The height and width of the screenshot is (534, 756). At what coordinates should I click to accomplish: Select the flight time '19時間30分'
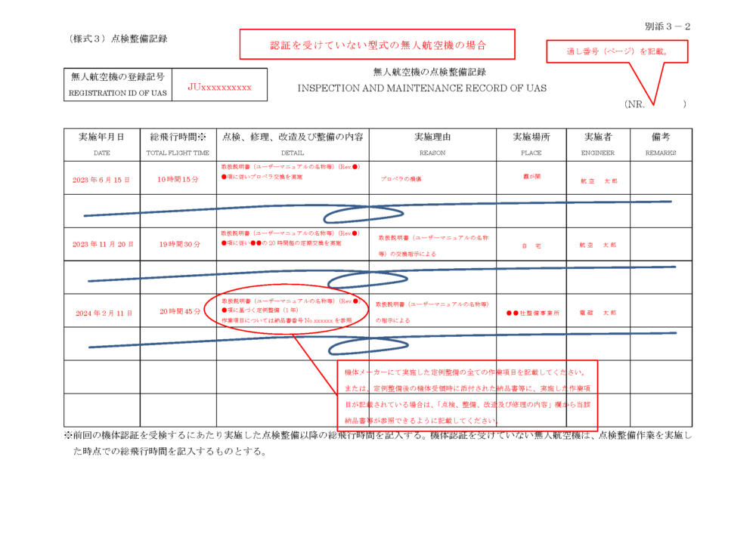180,245
